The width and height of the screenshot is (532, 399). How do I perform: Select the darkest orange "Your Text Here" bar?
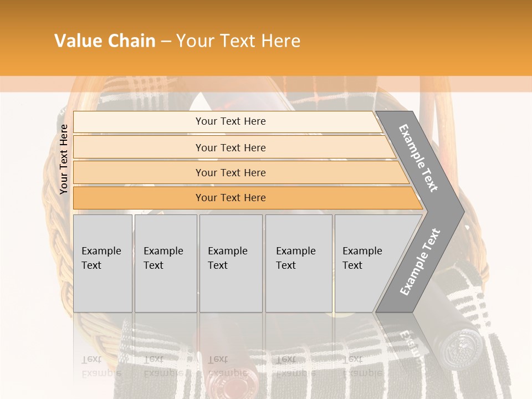point(230,198)
